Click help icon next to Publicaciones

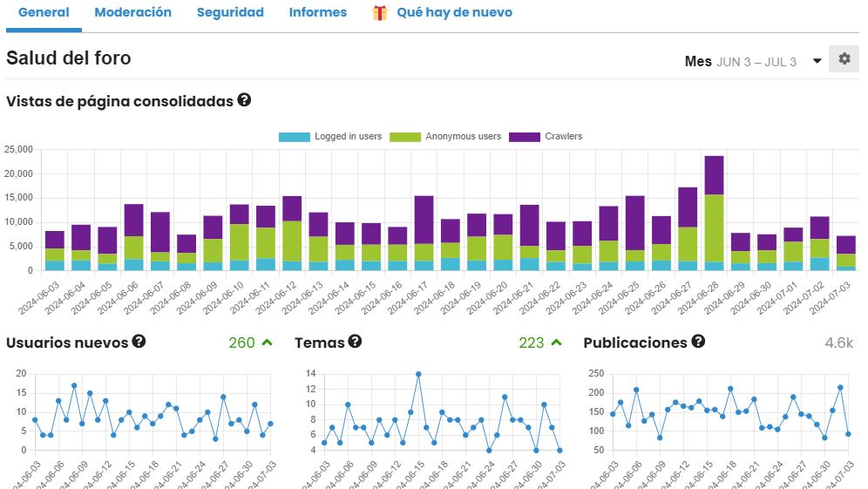tap(698, 342)
